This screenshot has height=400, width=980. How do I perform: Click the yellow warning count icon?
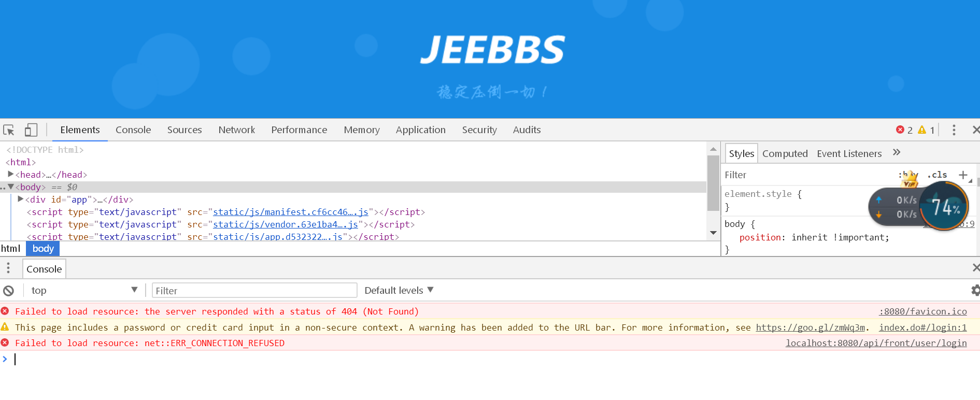(x=922, y=130)
